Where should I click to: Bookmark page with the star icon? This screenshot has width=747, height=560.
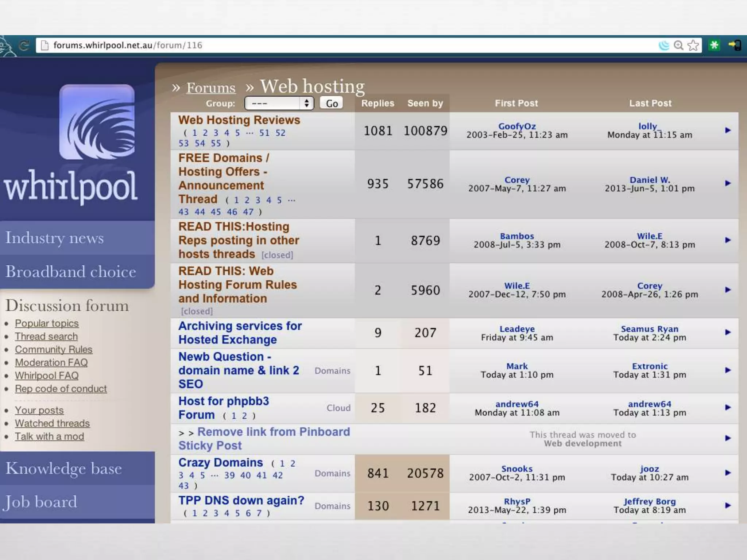pos(693,45)
